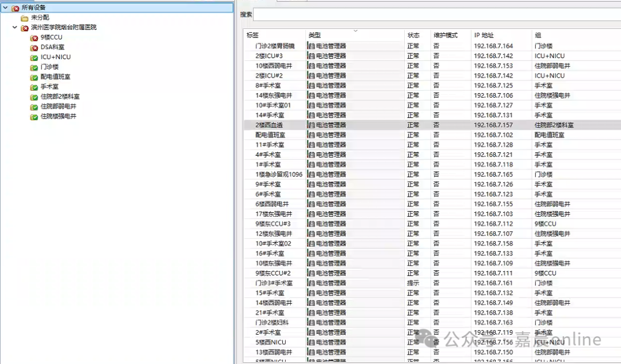Click the 手术室 green status folder icon
Image resolution: width=621 pixels, height=364 pixels.
pos(34,87)
